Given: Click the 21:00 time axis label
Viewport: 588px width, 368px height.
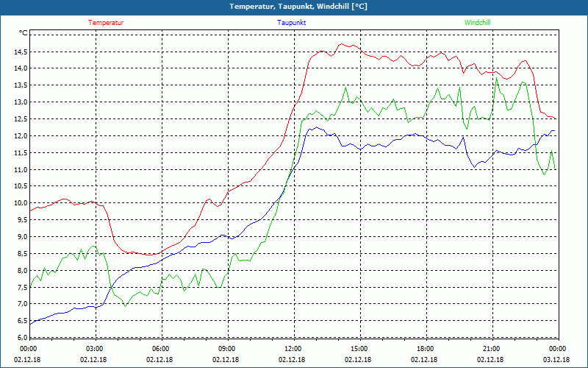Looking at the screenshot, I should click(x=490, y=349).
